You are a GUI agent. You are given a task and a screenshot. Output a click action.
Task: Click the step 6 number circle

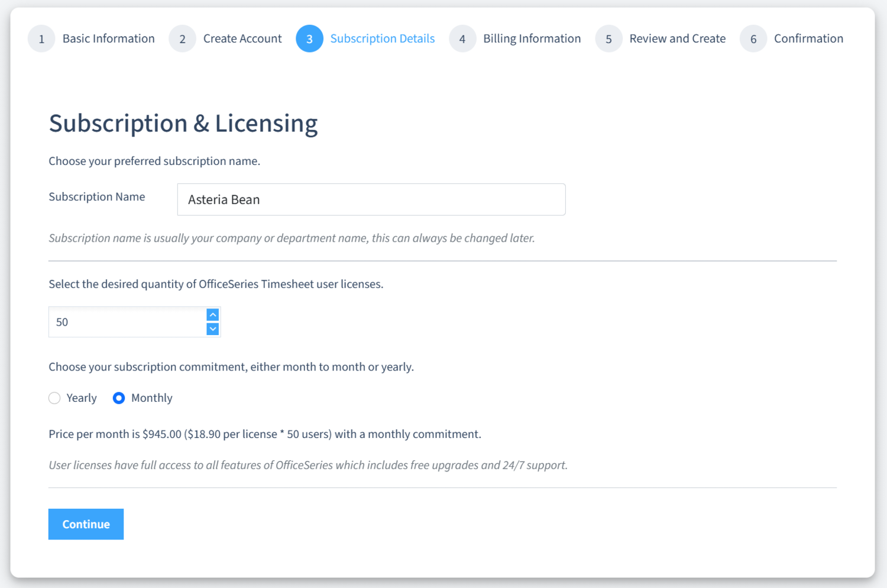click(x=753, y=39)
